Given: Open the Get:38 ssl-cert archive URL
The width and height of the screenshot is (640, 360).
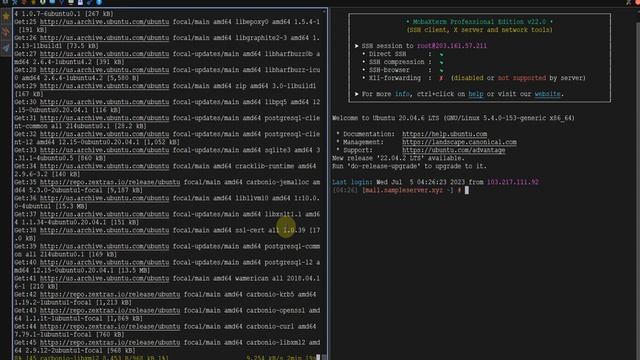Looking at the screenshot, I should pos(104,230).
